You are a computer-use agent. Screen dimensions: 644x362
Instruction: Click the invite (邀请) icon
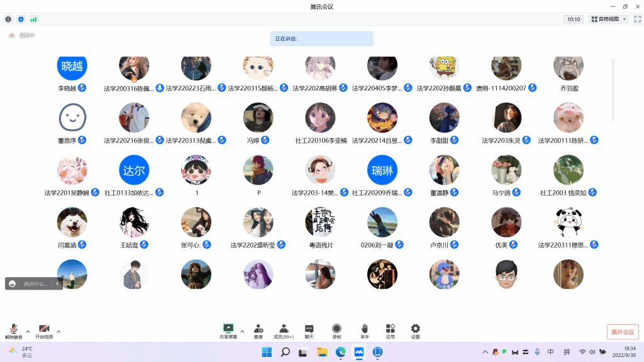point(258,331)
